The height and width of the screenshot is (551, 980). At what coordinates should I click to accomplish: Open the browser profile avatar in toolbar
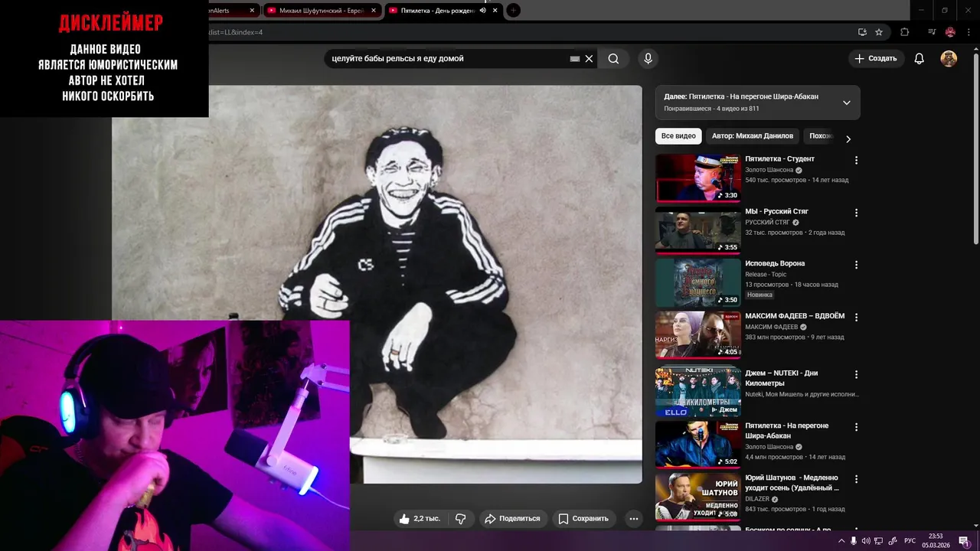[950, 32]
